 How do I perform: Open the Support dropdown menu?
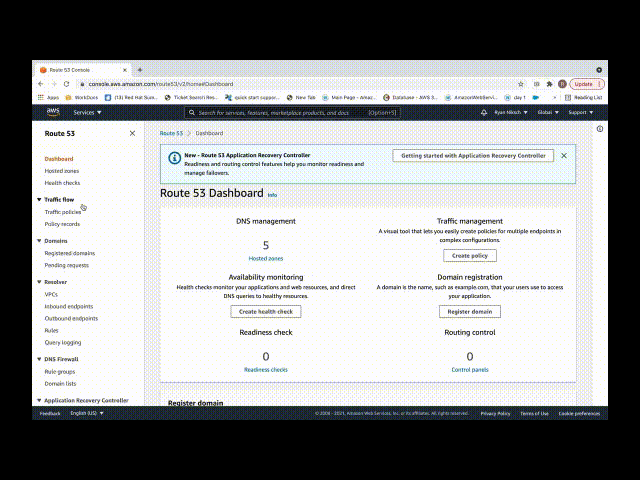click(x=580, y=112)
